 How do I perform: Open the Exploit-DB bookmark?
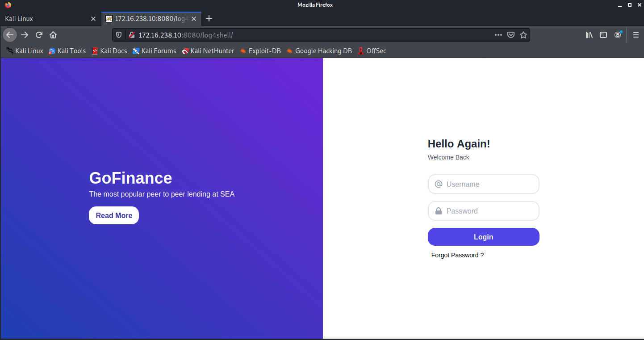pos(260,51)
